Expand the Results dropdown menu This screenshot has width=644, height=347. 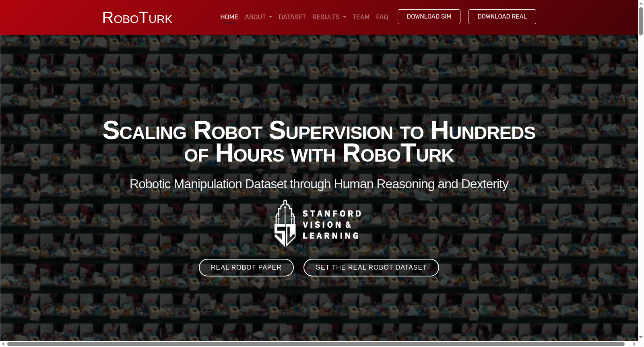point(329,17)
